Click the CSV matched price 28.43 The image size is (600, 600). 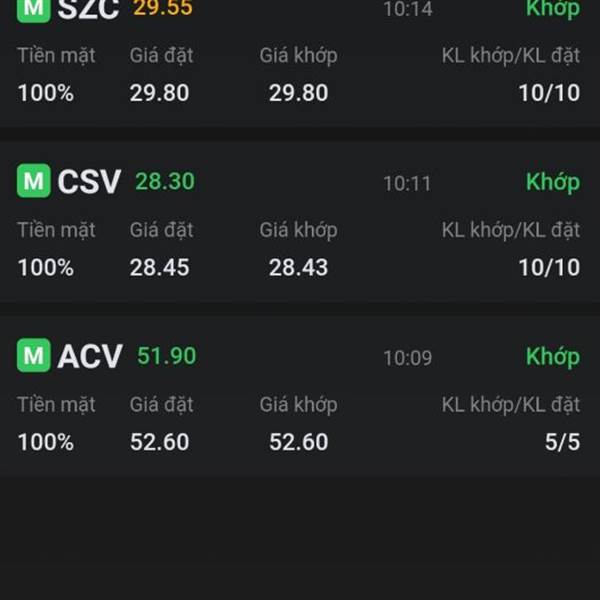tap(298, 267)
